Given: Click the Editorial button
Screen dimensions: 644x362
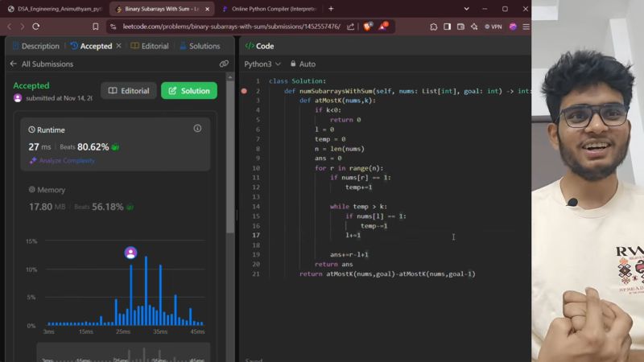Looking at the screenshot, I should point(129,91).
